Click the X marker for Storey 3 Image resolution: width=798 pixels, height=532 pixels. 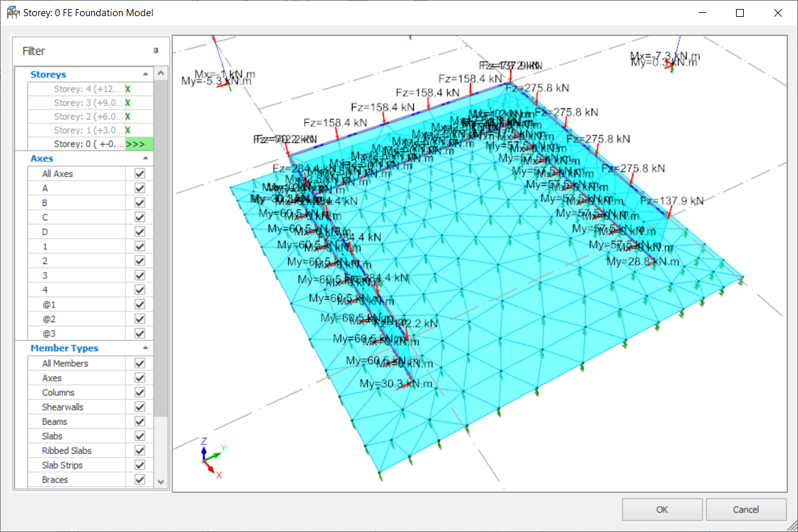pos(128,103)
